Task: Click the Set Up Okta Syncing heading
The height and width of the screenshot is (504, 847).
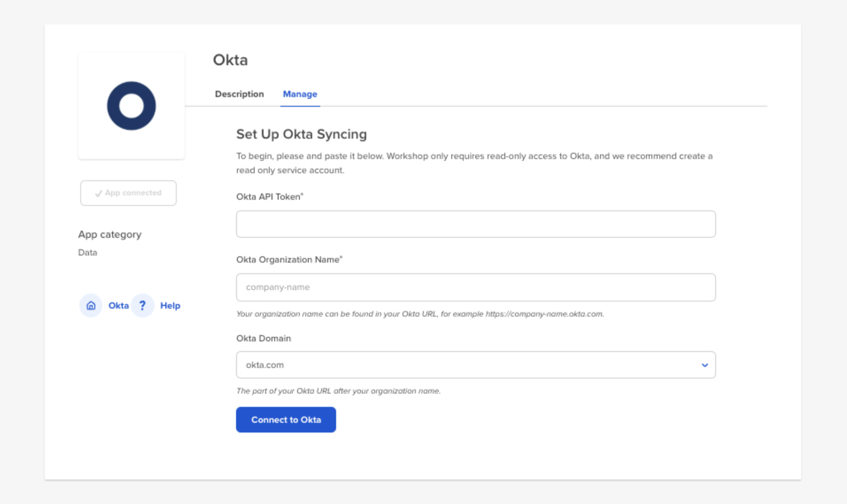Action: point(302,134)
